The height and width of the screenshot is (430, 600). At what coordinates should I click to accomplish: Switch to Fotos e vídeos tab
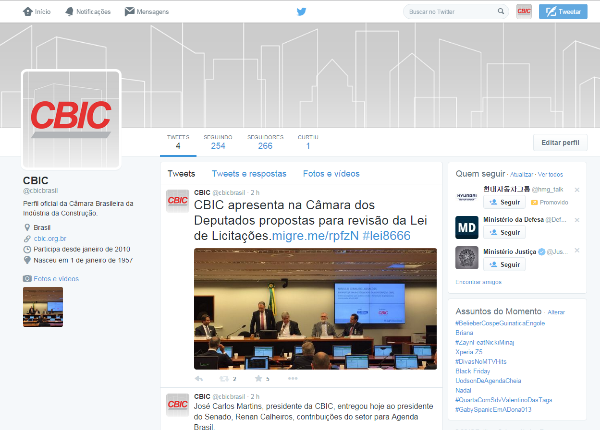331,173
